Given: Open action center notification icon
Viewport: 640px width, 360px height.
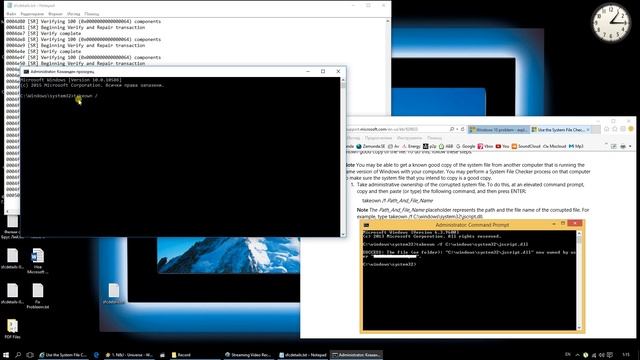Looking at the screenshot, I should tap(610, 355).
